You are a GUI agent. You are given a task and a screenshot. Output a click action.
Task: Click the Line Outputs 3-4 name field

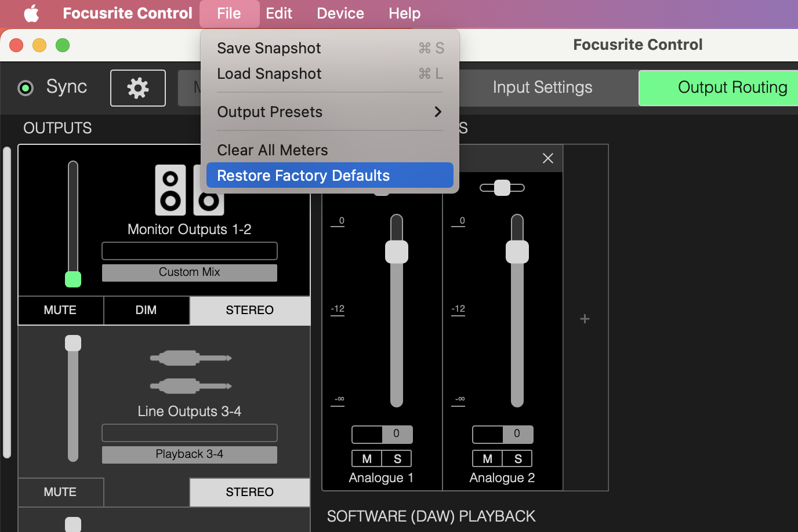click(190, 433)
